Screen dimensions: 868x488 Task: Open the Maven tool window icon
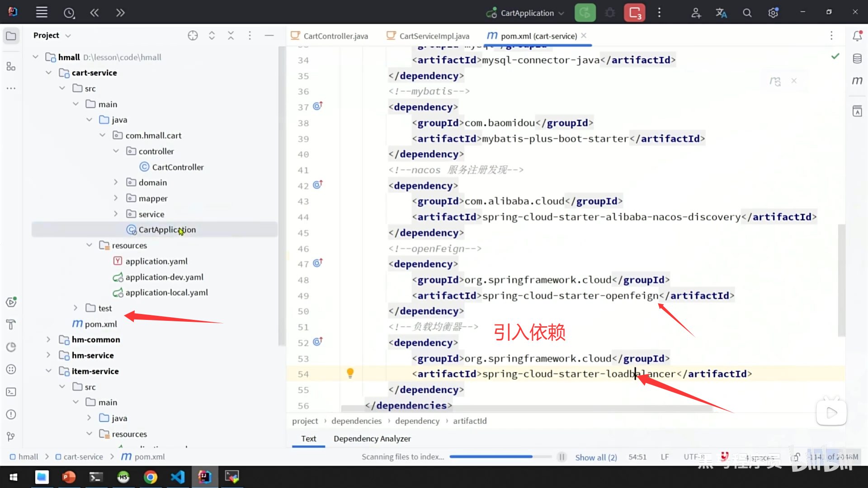coord(857,80)
